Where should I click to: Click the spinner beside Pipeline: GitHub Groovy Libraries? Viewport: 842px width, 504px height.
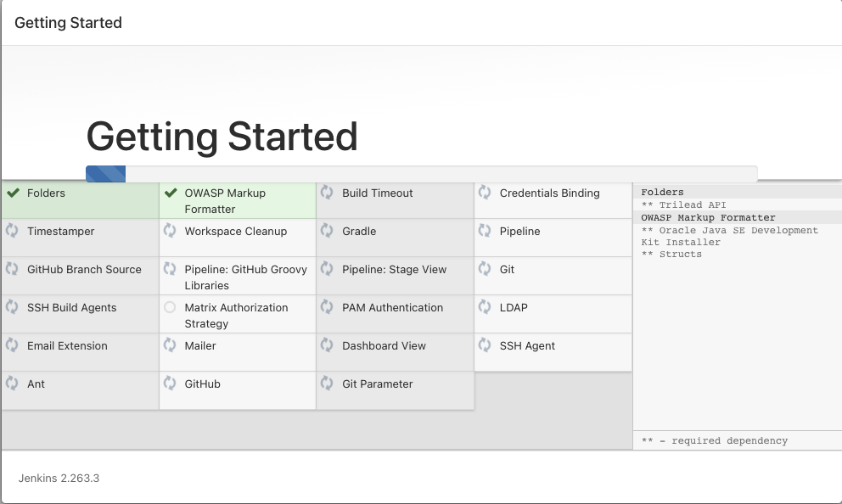click(x=170, y=268)
